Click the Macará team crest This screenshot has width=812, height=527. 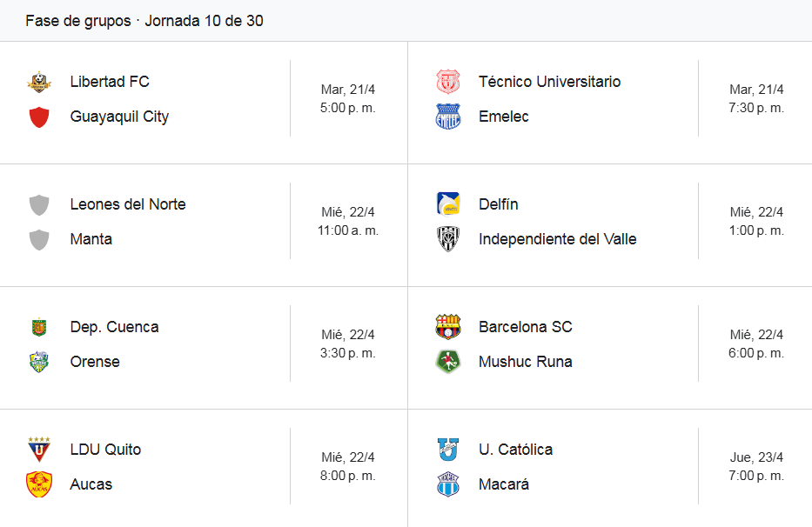(447, 484)
